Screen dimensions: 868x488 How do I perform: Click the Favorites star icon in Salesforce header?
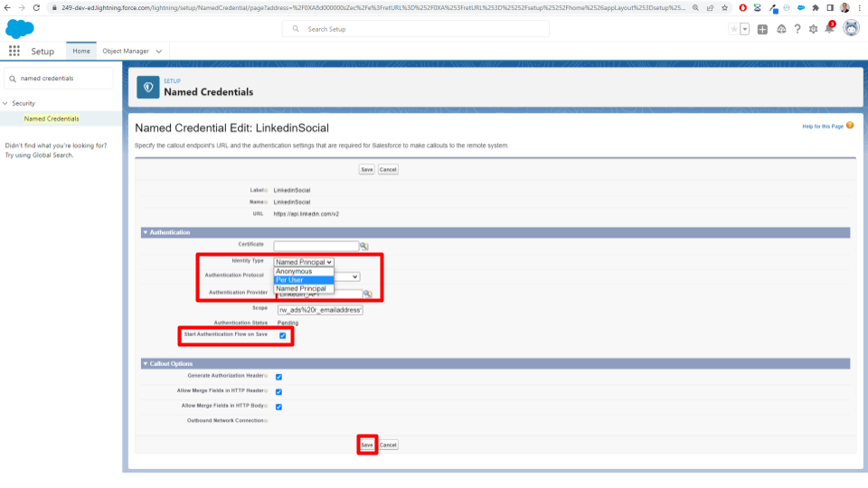pos(734,29)
